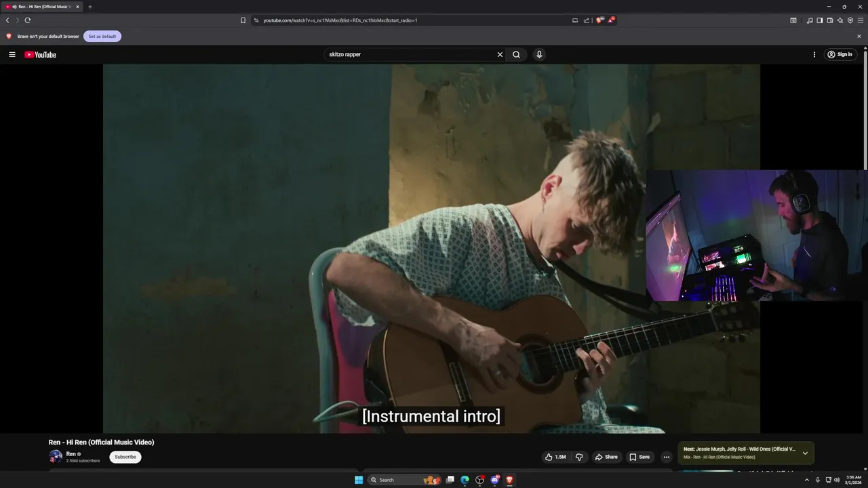Screen dimensions: 868x488
Task: Open the YouTube guide hamburger menu
Action: coord(12,54)
